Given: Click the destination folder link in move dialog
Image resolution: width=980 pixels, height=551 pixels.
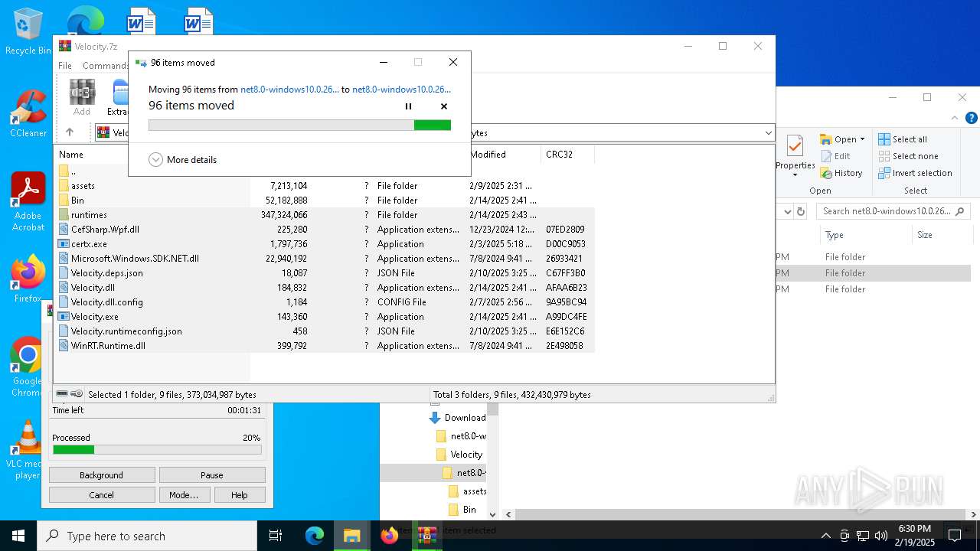Looking at the screenshot, I should (401, 90).
